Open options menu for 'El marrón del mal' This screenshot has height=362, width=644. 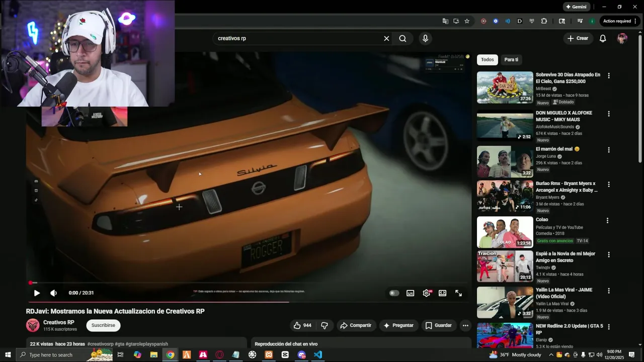(608, 150)
